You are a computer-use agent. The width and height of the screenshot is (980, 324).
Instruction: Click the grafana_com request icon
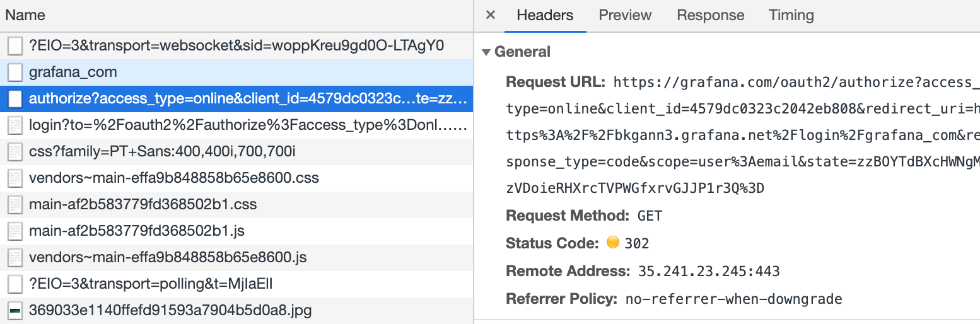click(15, 72)
